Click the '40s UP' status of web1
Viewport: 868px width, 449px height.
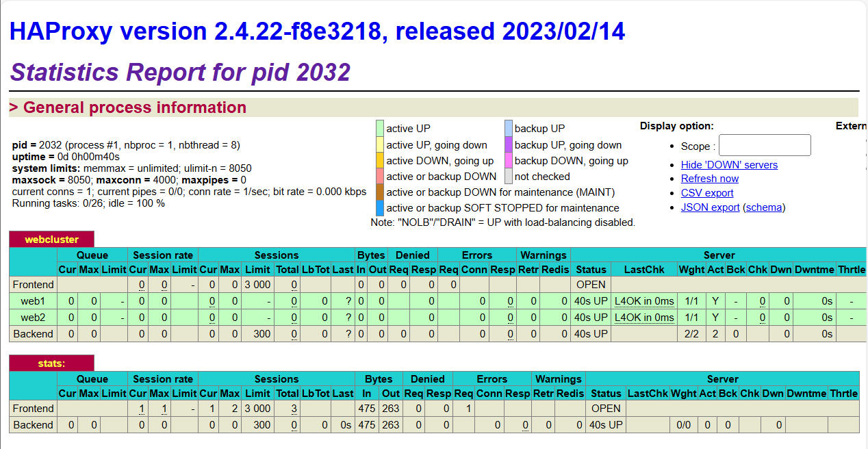click(591, 301)
